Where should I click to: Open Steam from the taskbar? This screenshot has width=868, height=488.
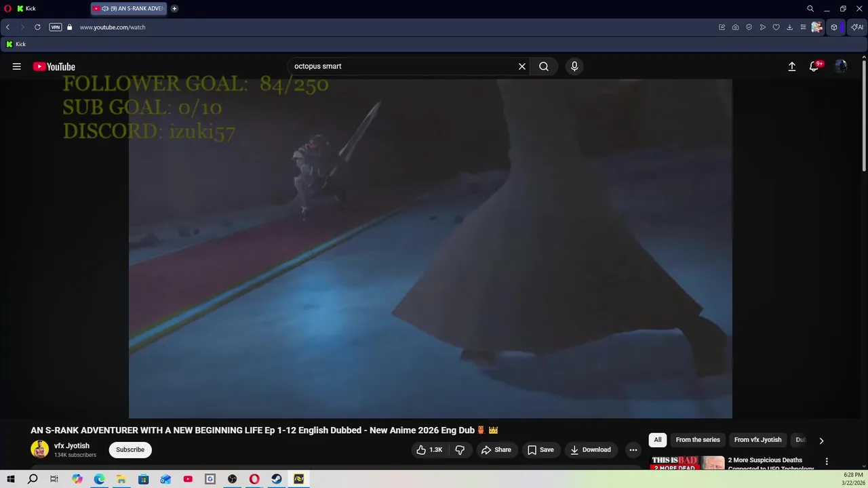pos(277,479)
